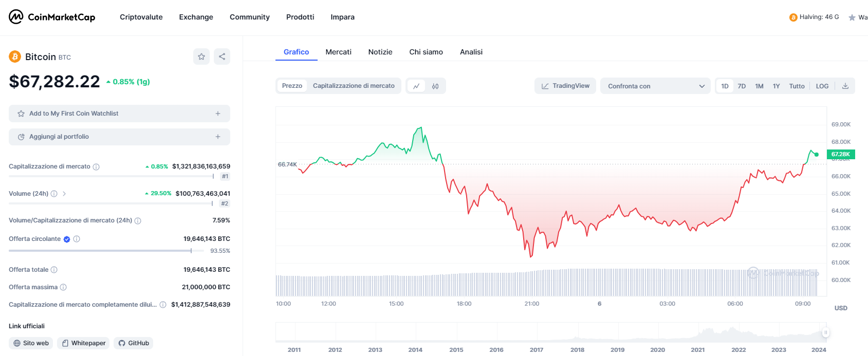868x356 pixels.
Task: Select the 7D time range
Action: (x=742, y=86)
